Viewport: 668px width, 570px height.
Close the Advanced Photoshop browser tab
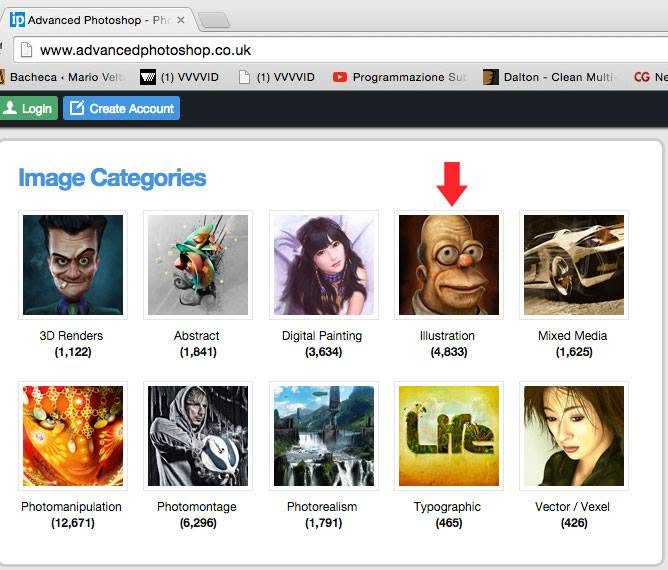181,20
